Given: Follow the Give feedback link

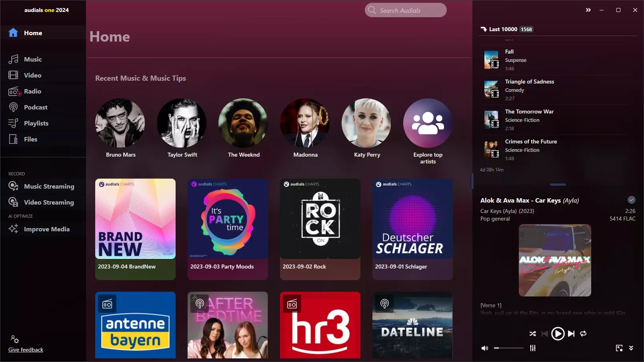Looking at the screenshot, I should [26, 350].
